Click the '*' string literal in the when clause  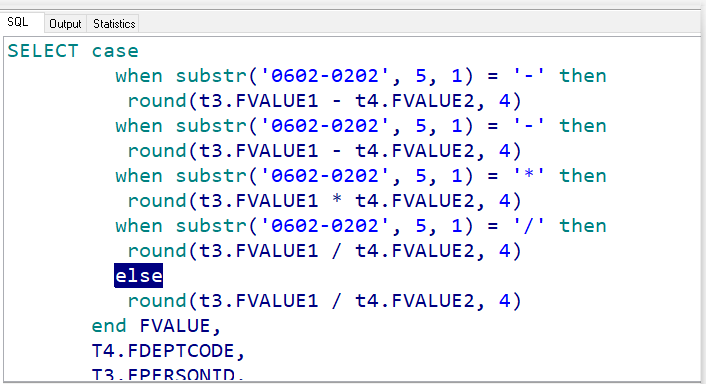[x=529, y=175]
